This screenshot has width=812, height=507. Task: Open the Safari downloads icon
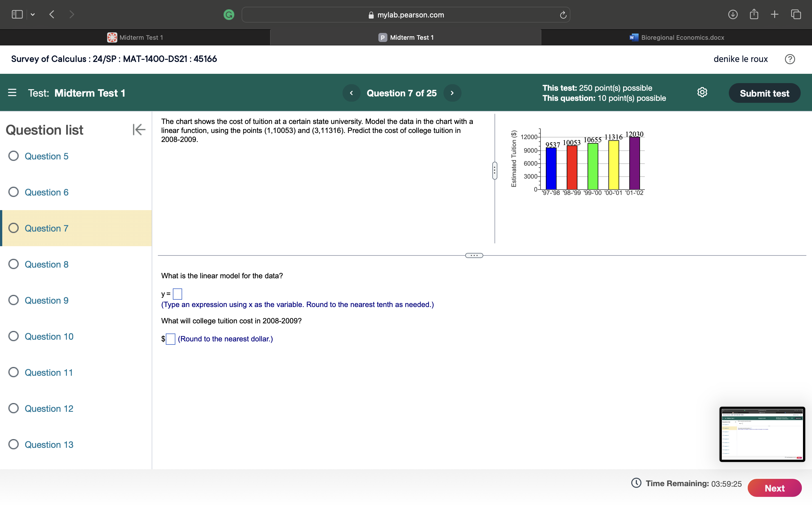point(732,14)
